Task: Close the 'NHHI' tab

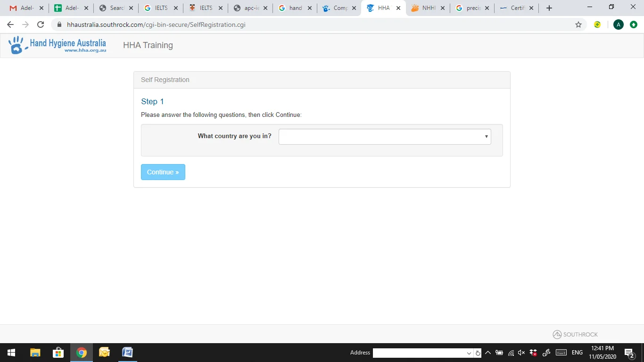Action: [x=443, y=8]
